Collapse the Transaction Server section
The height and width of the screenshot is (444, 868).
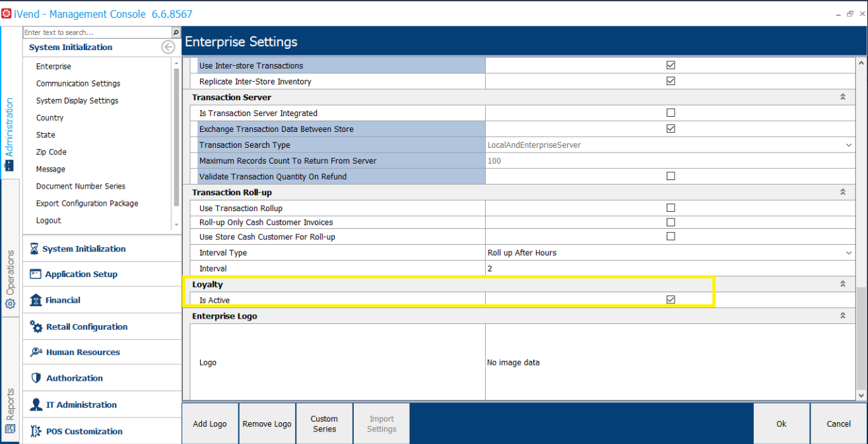click(842, 97)
